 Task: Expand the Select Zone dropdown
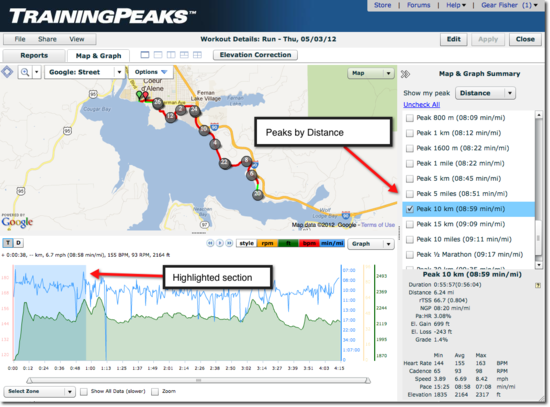39,391
